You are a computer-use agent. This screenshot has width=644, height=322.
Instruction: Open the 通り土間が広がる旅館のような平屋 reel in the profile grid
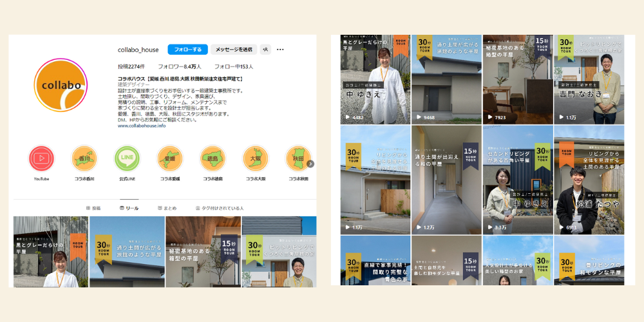[x=127, y=252]
